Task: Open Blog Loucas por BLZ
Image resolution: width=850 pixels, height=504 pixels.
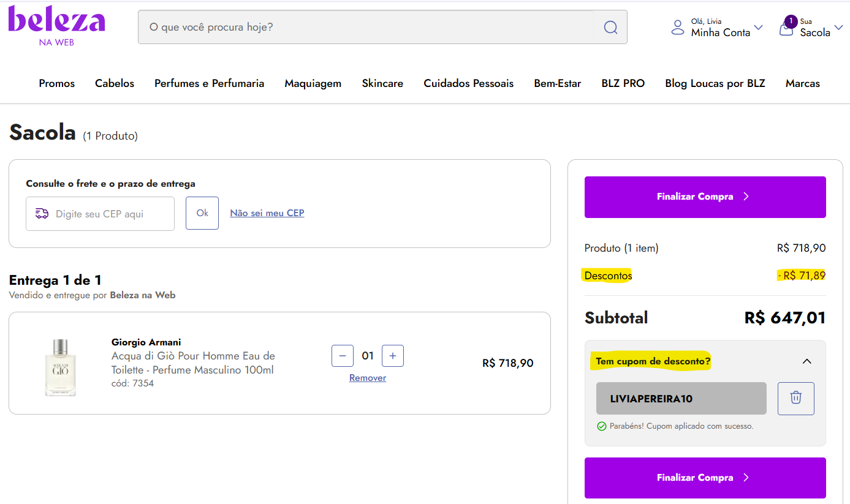Action: [715, 83]
